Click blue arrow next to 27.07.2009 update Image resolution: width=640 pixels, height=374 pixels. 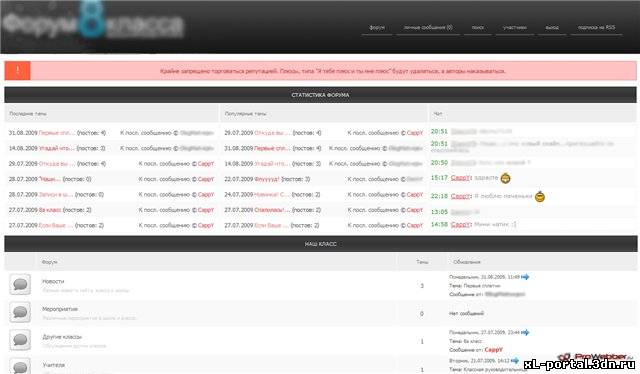(x=525, y=332)
